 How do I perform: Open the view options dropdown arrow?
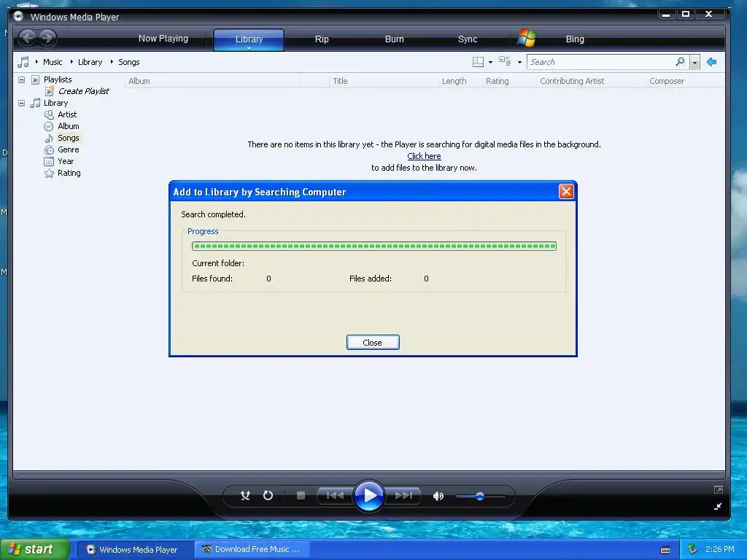pos(519,63)
